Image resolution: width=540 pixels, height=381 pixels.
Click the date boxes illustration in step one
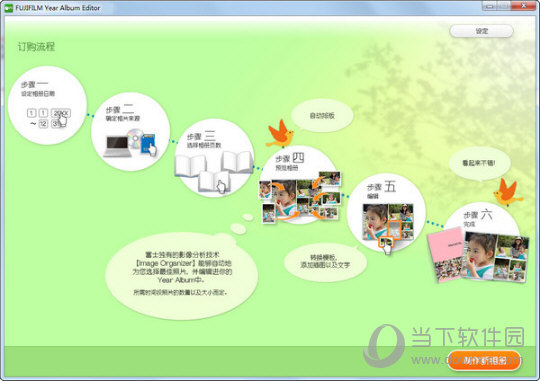pyautogui.click(x=49, y=118)
